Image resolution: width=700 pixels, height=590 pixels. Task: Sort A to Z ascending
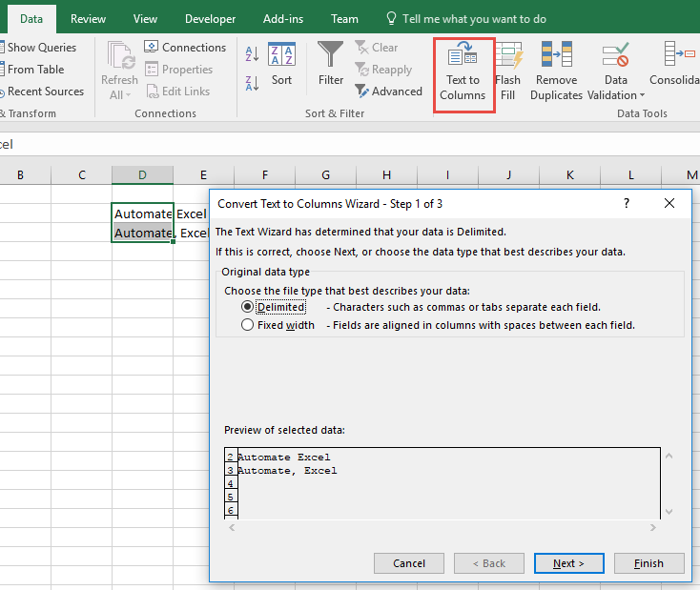click(252, 54)
